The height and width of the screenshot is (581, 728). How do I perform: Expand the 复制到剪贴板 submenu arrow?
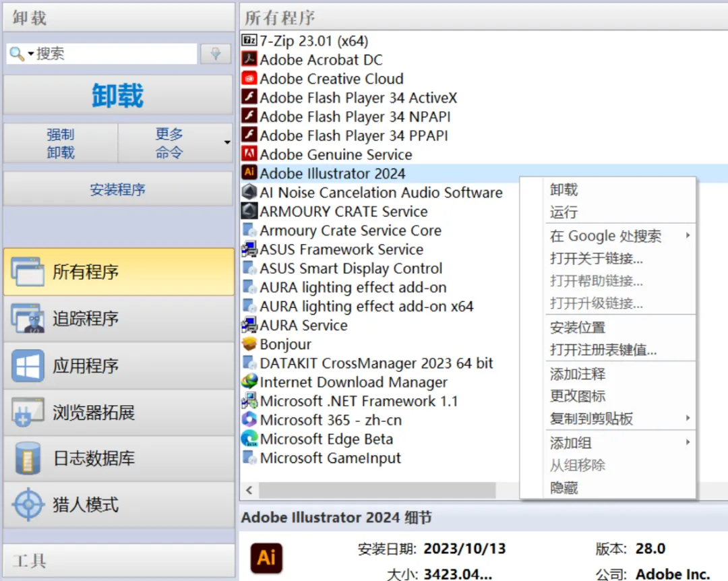click(688, 418)
